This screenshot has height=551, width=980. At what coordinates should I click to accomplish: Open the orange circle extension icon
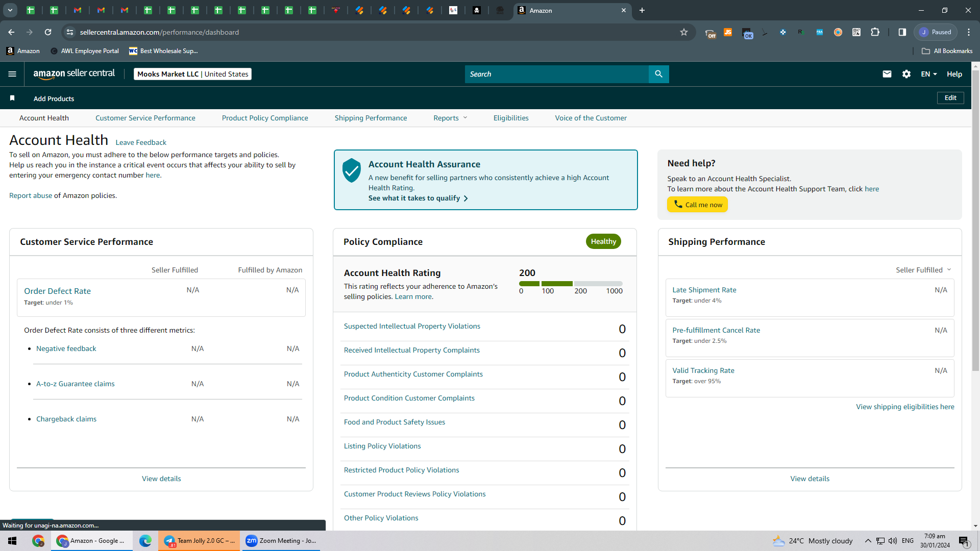(838, 32)
